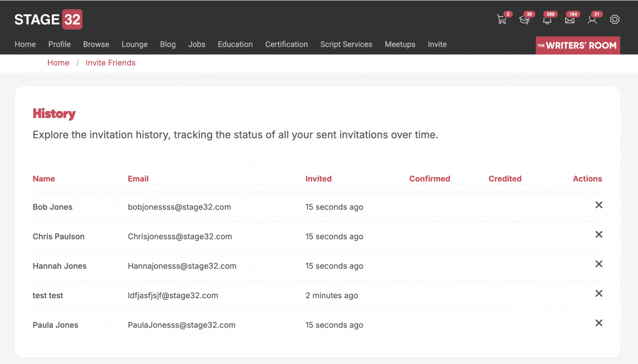
Task: Remove Paula Jones invitation row
Action: (x=599, y=323)
